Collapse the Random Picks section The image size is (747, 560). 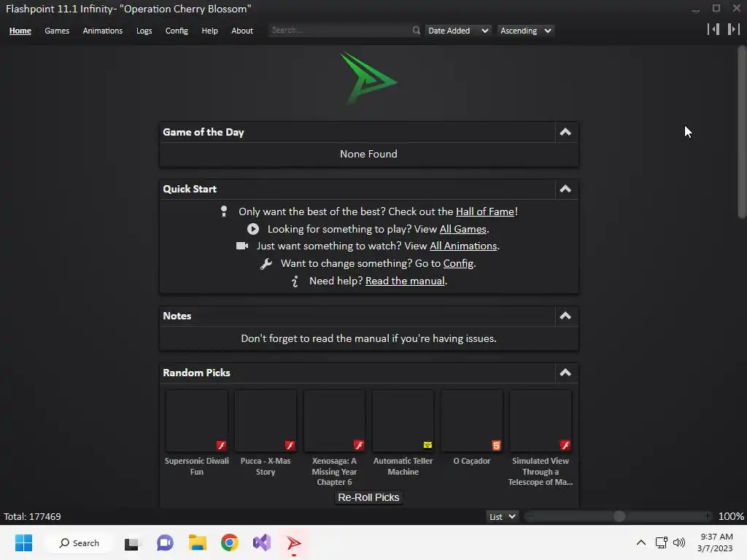[x=565, y=373]
